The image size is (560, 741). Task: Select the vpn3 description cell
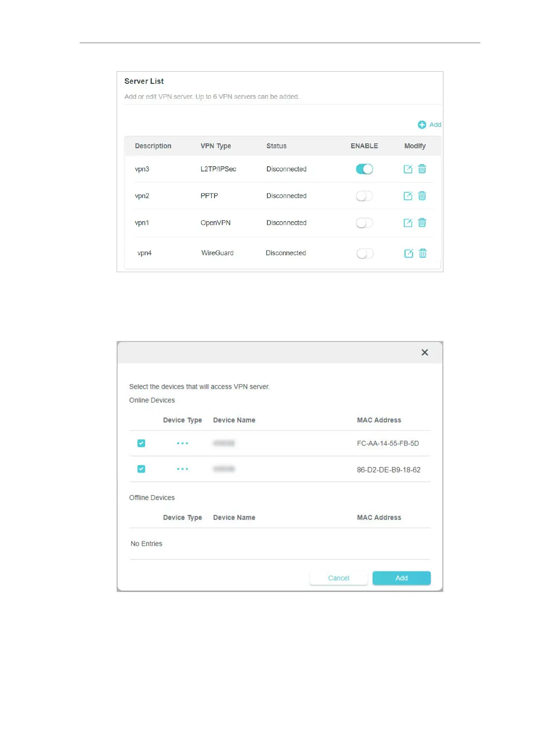142,169
